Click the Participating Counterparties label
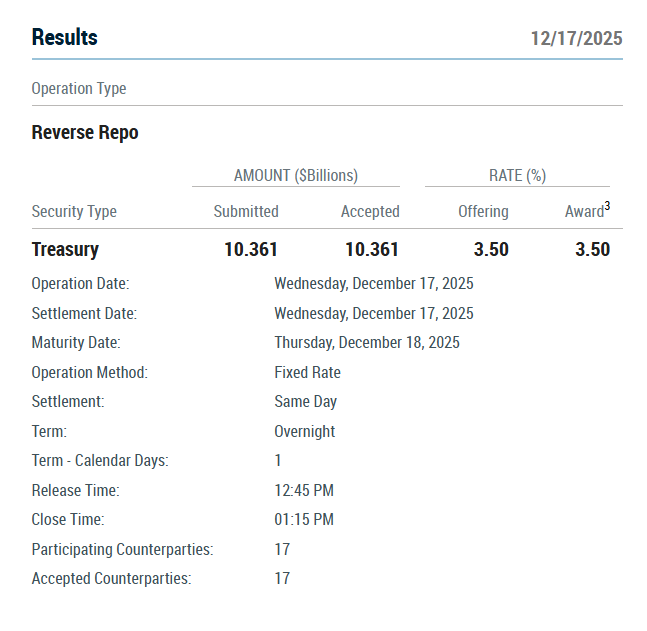This screenshot has height=631, width=647. pos(123,549)
